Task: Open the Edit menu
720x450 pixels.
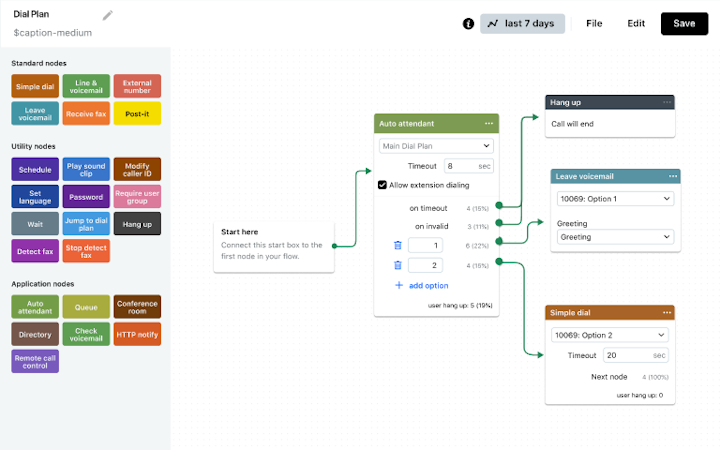Action: pyautogui.click(x=636, y=23)
